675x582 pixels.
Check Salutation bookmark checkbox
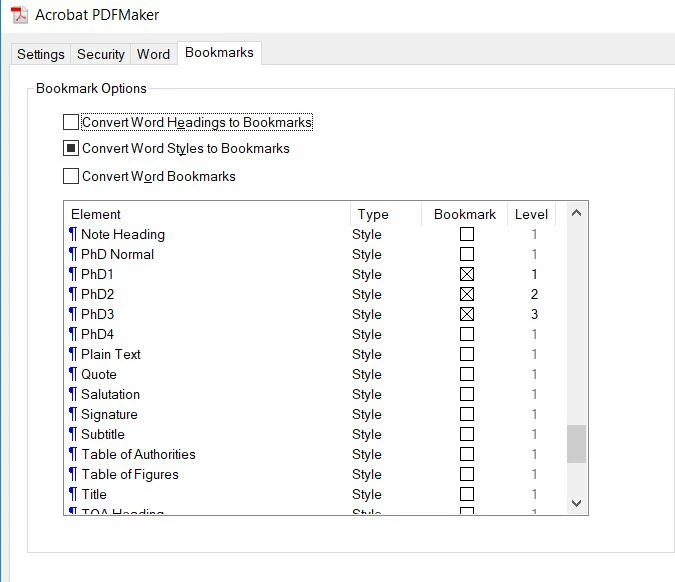click(x=467, y=394)
